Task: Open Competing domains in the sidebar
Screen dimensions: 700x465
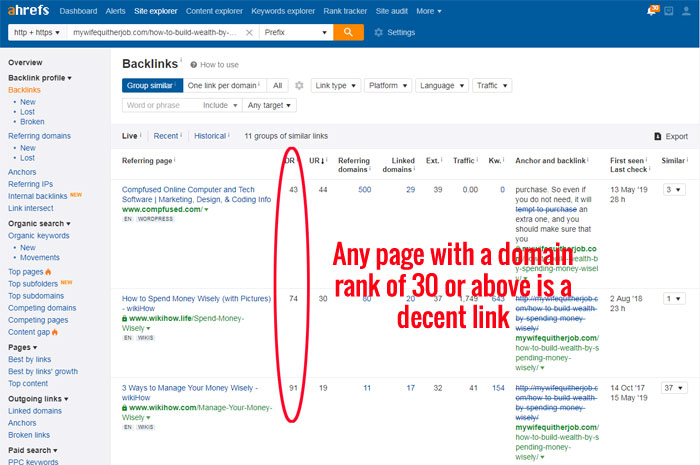Action: pyautogui.click(x=42, y=308)
